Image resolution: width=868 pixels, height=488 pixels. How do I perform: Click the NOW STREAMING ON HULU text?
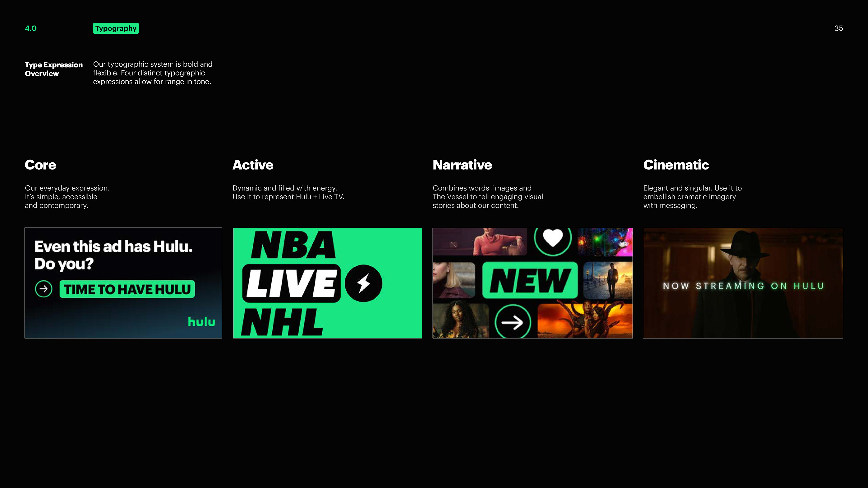pyautogui.click(x=743, y=286)
